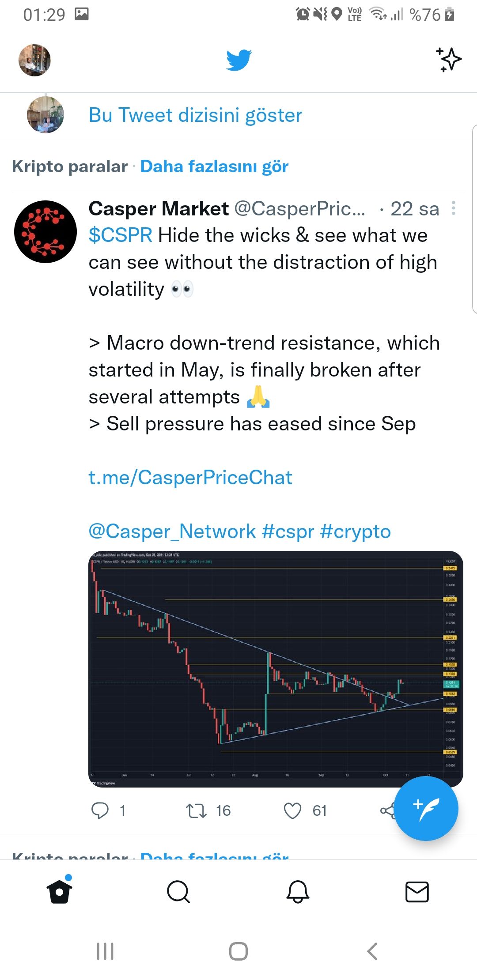The width and height of the screenshot is (477, 980).
Task: Switch timeline mode via sparkle icon
Action: (x=449, y=60)
